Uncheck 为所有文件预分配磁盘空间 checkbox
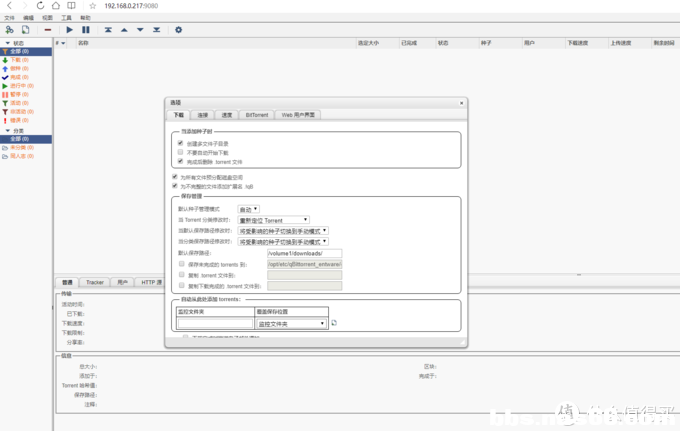 point(175,176)
